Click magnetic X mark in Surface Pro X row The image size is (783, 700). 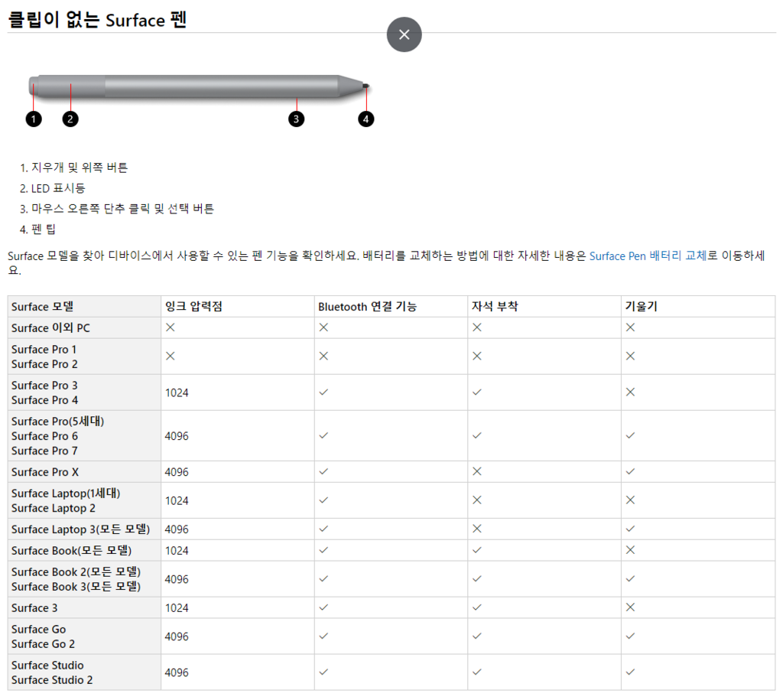click(477, 471)
